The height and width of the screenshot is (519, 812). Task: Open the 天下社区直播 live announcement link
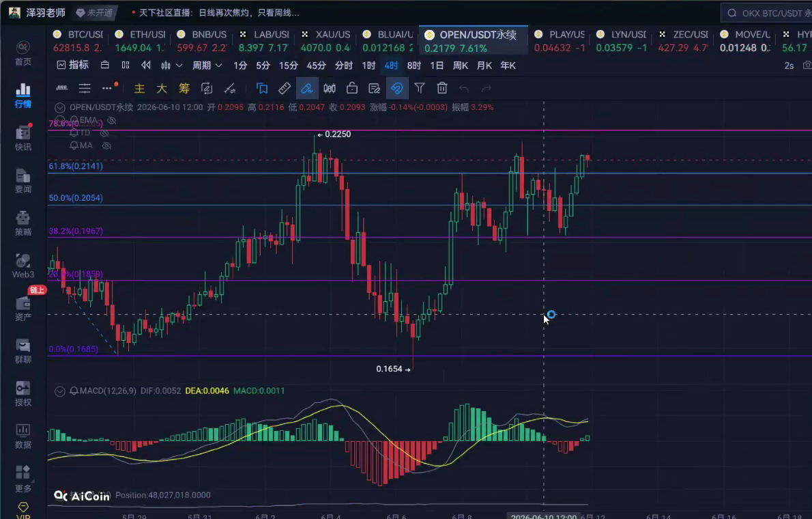(x=218, y=12)
